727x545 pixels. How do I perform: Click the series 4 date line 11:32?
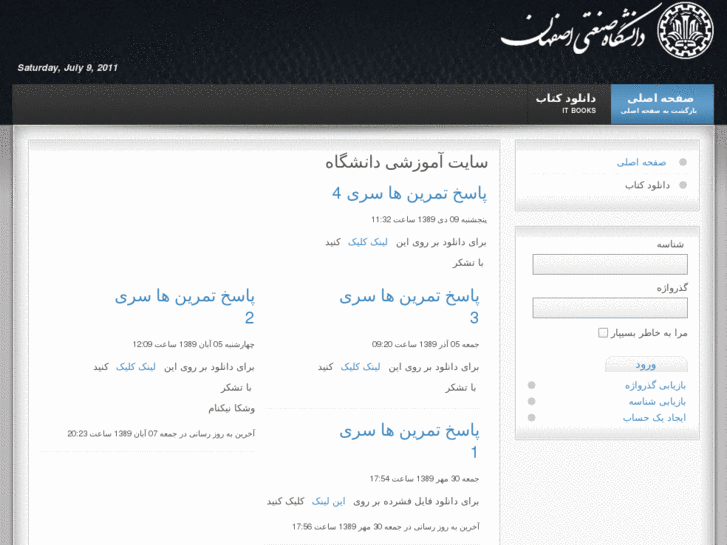point(429,219)
